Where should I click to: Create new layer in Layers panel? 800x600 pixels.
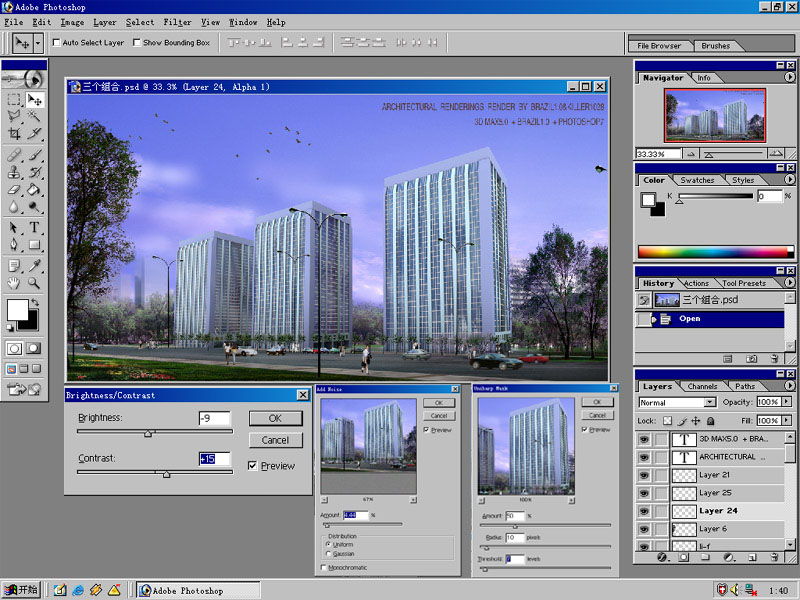tap(752, 557)
